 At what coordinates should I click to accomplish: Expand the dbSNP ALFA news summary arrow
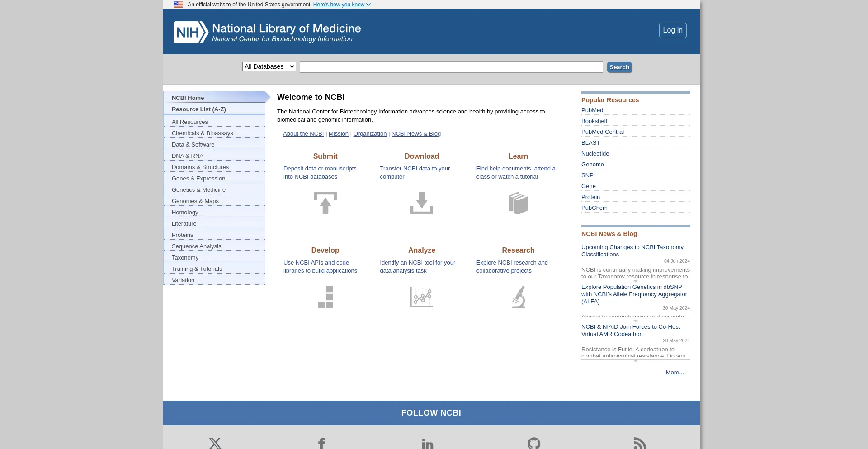point(636,321)
